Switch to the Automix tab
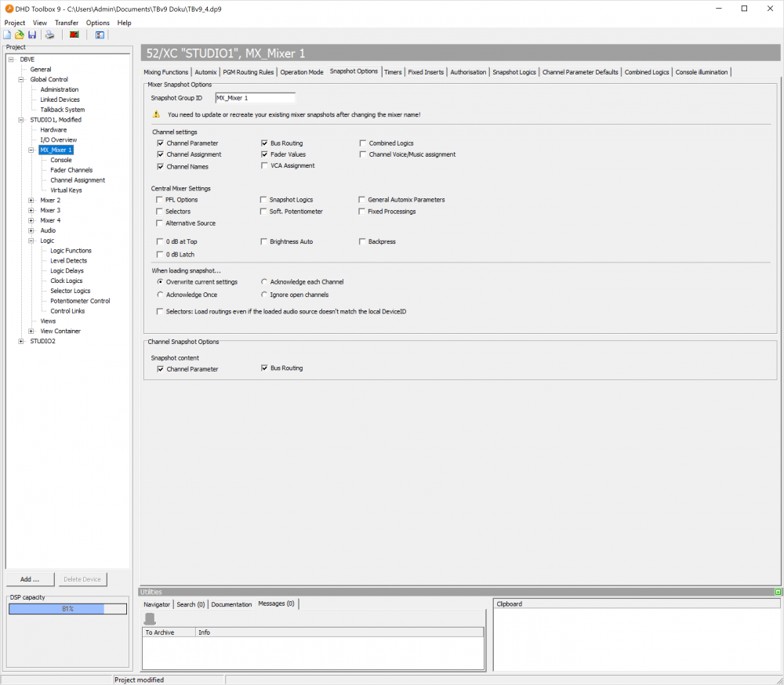Viewport: 784px width, 685px height. (205, 71)
